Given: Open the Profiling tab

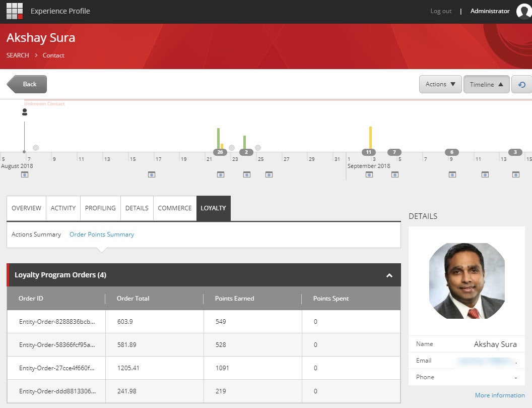Looking at the screenshot, I should [x=100, y=208].
